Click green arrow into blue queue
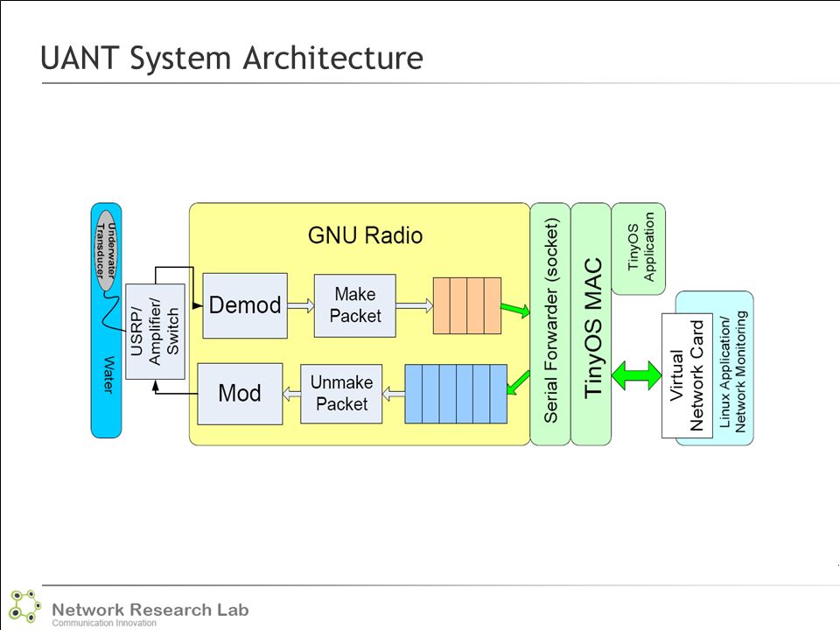 click(518, 383)
